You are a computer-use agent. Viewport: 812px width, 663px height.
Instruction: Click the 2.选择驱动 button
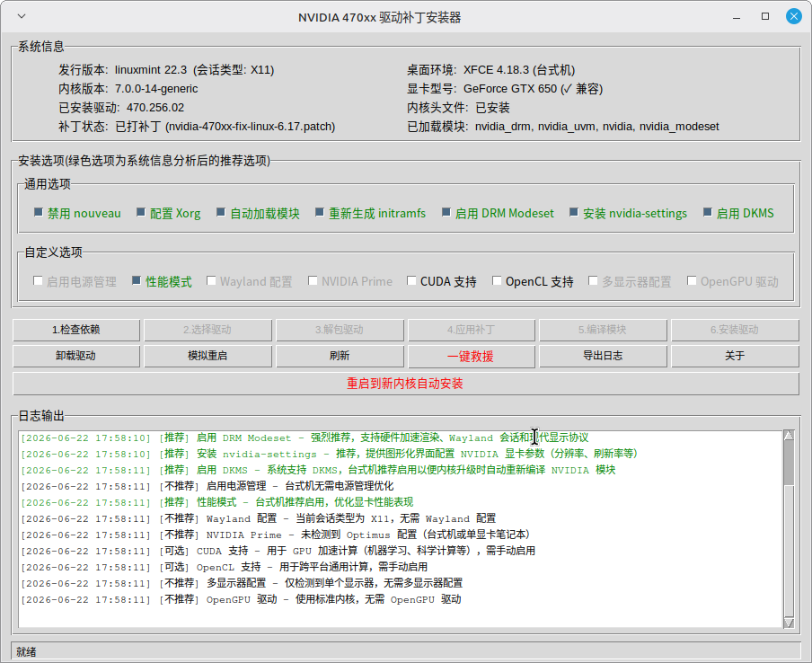[x=207, y=330]
